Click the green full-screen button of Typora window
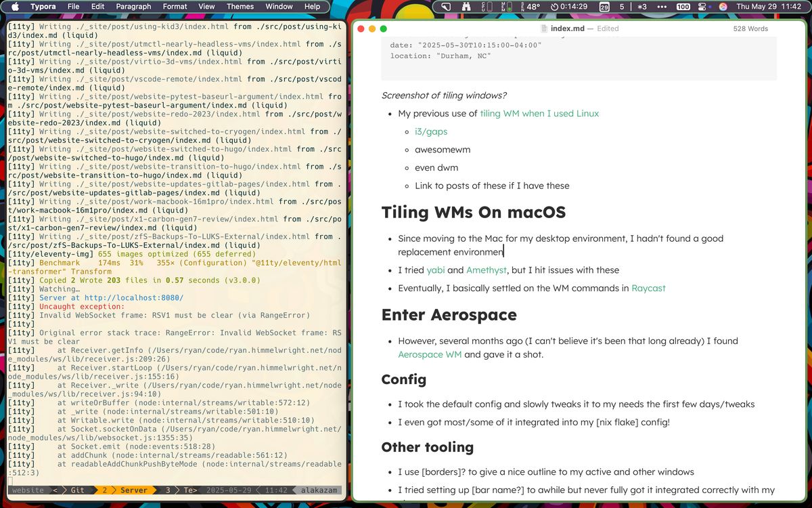 [x=384, y=28]
